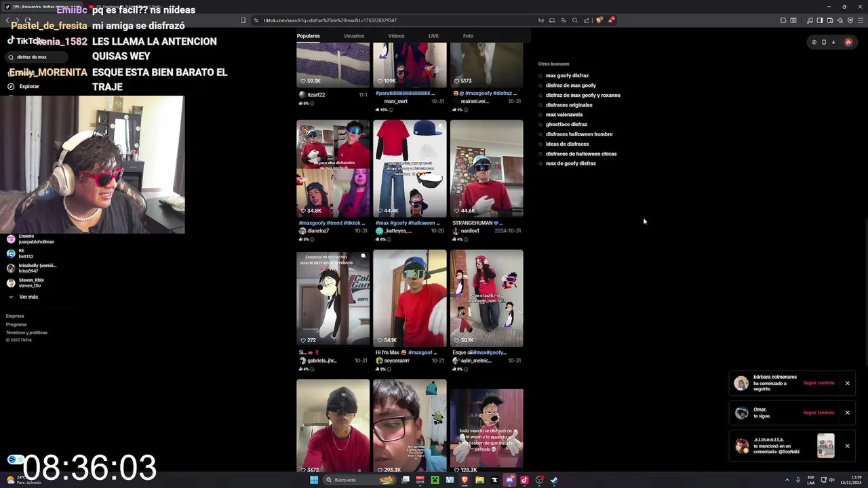Viewport: 868px width, 488px height.
Task: Open the Brave Shields lion icon
Action: pos(599,20)
